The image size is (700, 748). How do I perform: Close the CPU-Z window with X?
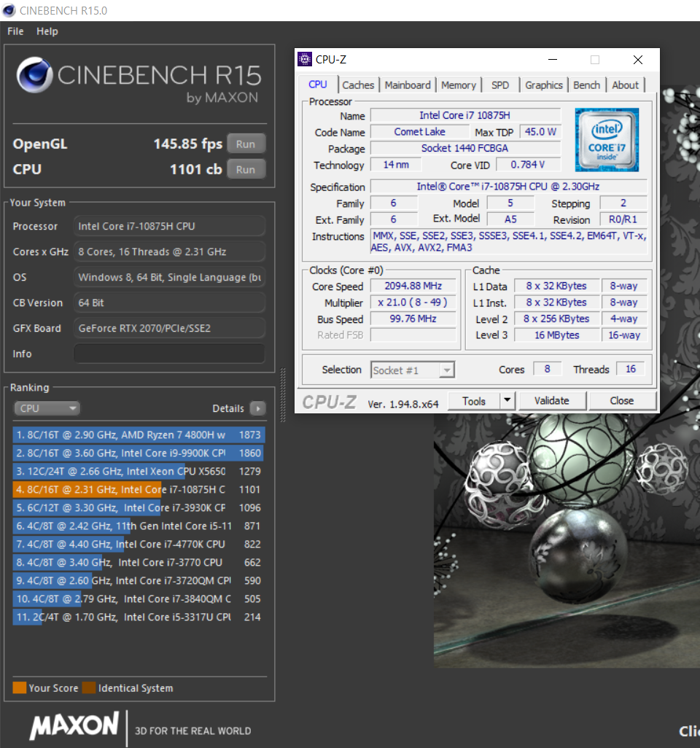pos(638,60)
